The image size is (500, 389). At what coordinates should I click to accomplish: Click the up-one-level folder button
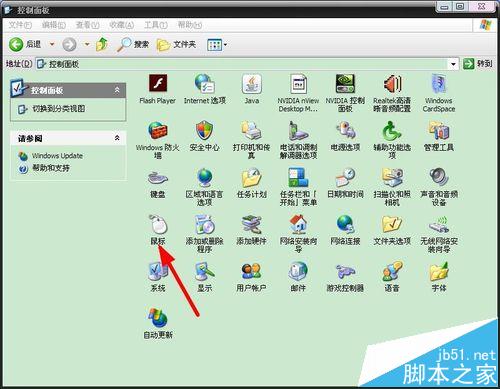pyautogui.click(x=102, y=44)
